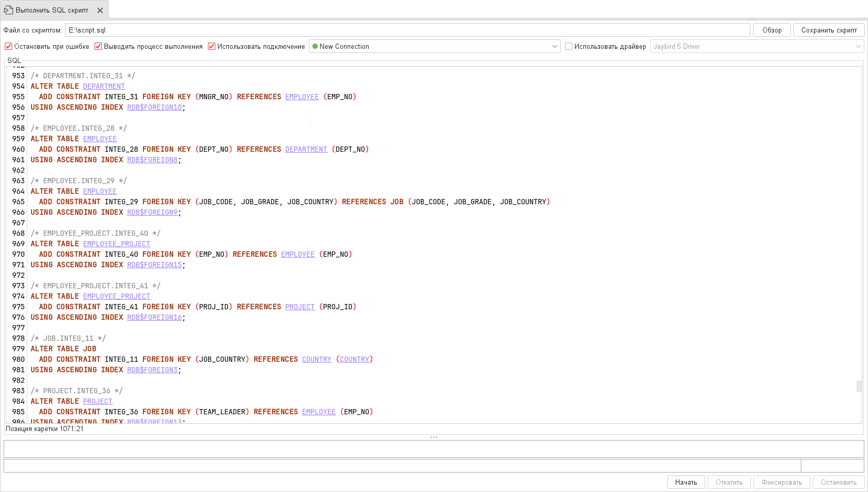Follow the EMPLOYEE_PROJECT table link
868x492 pixels.
click(x=117, y=244)
